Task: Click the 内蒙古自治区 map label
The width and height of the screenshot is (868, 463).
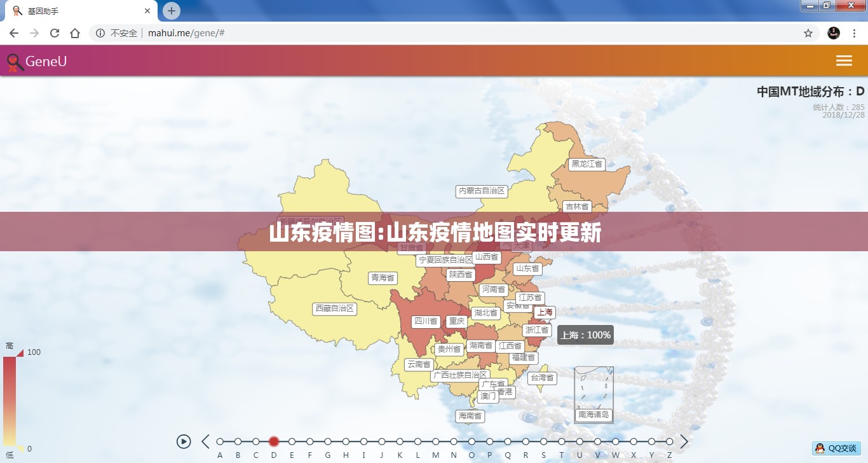Action: click(x=482, y=191)
